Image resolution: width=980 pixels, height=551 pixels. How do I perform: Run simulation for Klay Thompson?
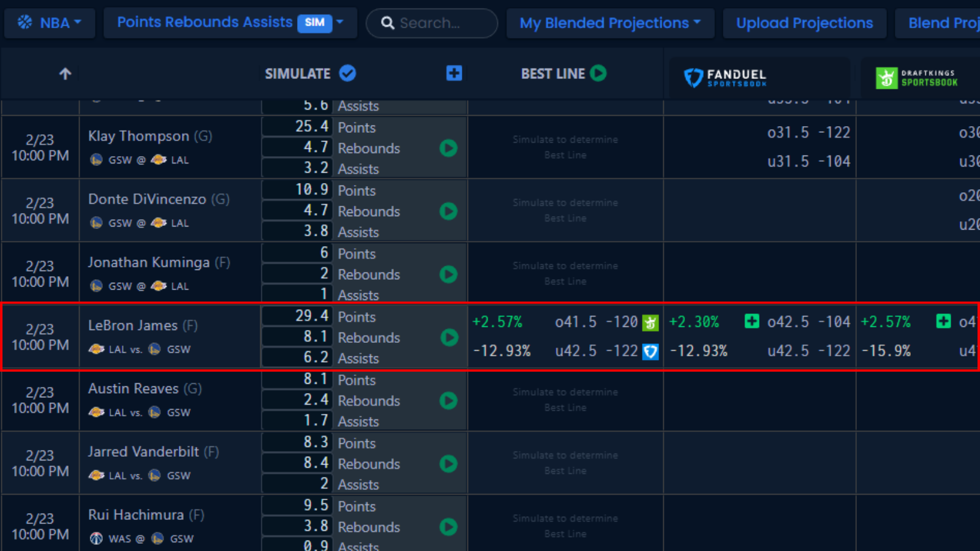tap(448, 148)
